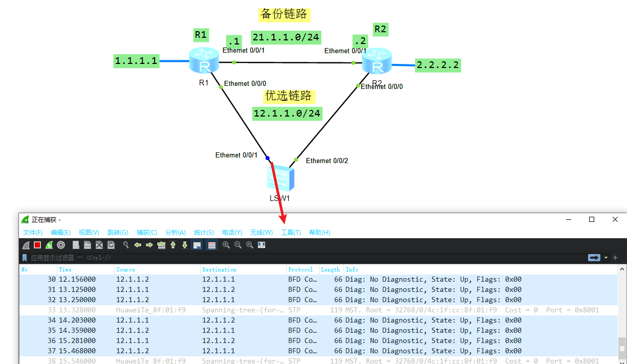Open the 帮助(H) menu
Screen dimensions: 627x364
point(320,233)
